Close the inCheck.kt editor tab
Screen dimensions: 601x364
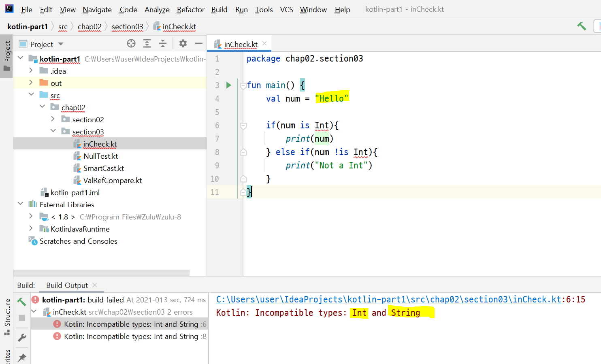pos(264,43)
